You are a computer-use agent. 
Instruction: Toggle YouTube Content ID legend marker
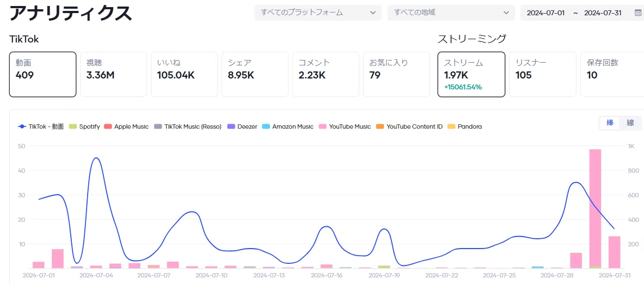pos(380,126)
